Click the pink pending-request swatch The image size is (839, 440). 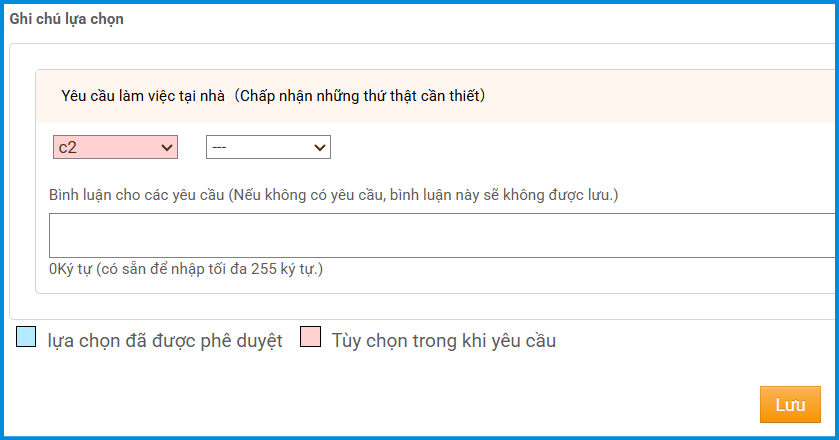[310, 337]
